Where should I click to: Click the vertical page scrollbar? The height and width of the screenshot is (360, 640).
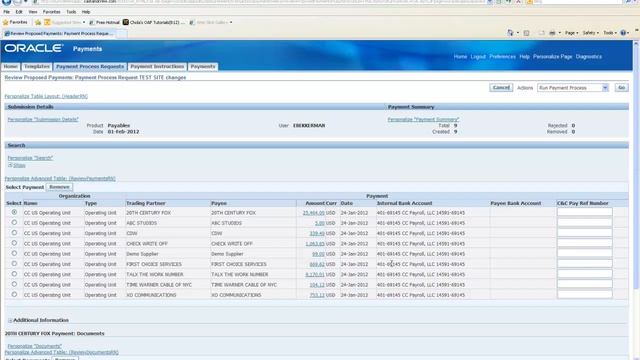tap(636, 167)
